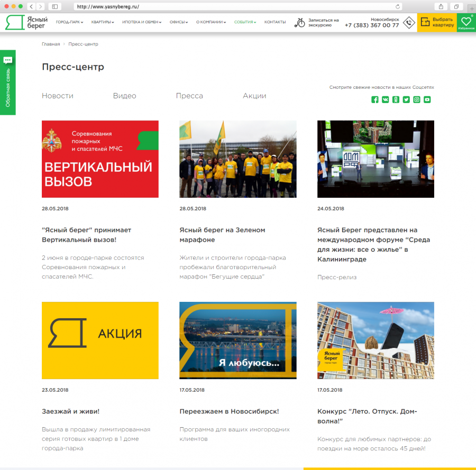Go to Главная breadcrumb link
The image size is (476, 470).
(51, 44)
